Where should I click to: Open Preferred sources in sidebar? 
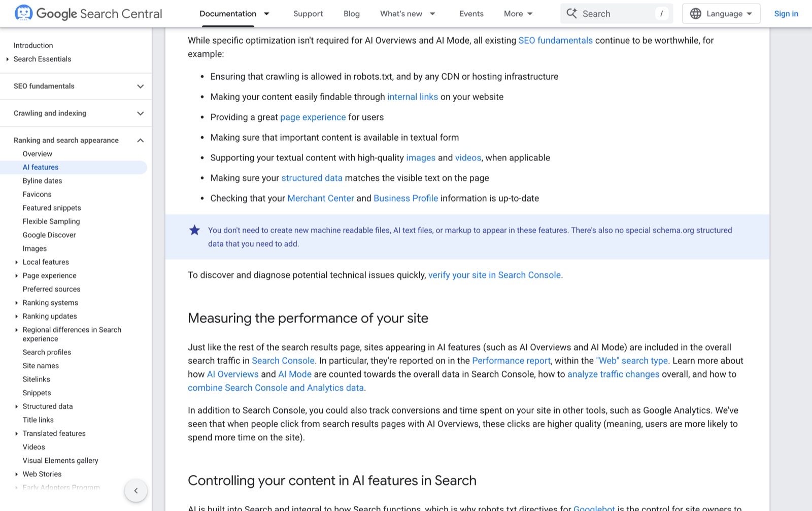[x=51, y=289]
